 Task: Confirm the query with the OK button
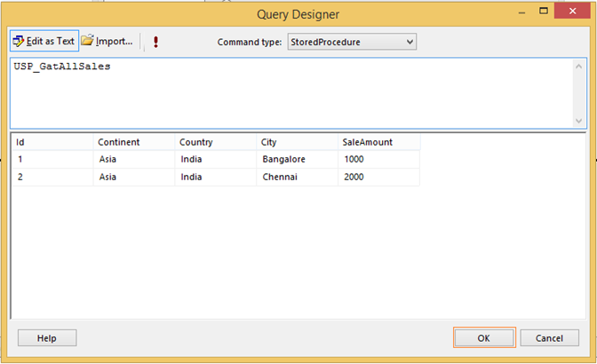click(x=483, y=338)
